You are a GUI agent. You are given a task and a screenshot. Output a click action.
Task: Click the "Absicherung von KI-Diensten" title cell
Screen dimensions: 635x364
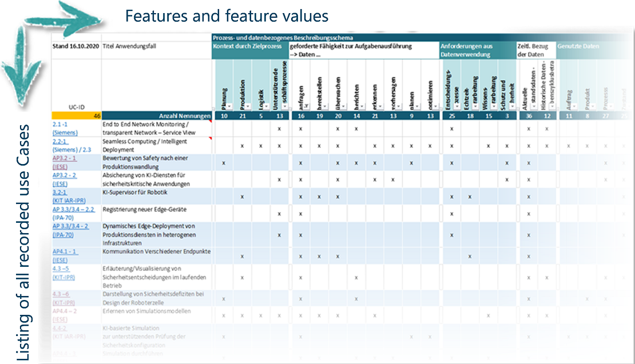pos(156,179)
